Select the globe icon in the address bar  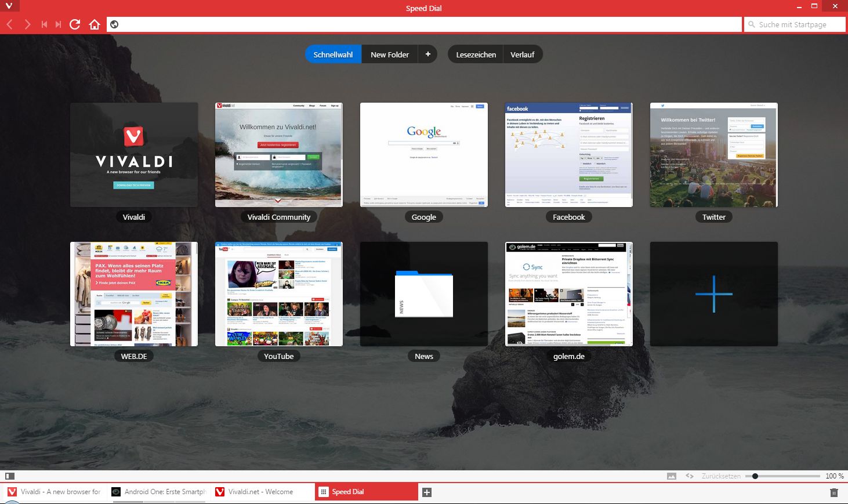[114, 24]
